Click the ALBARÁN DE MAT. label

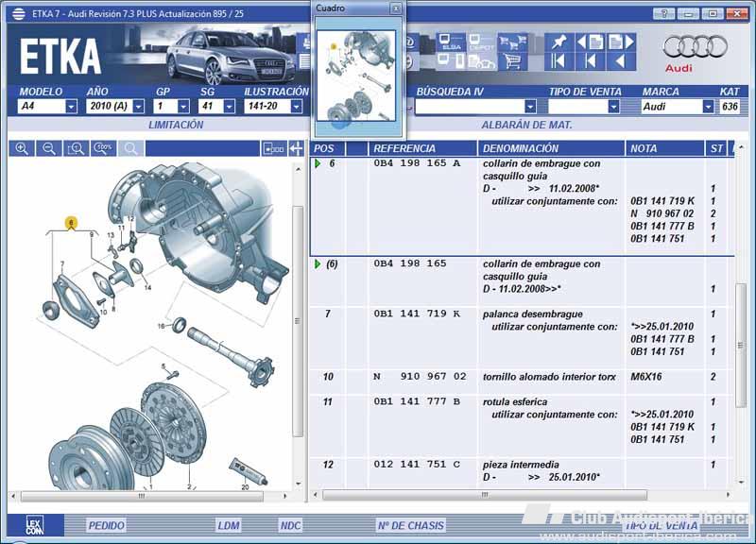526,126
